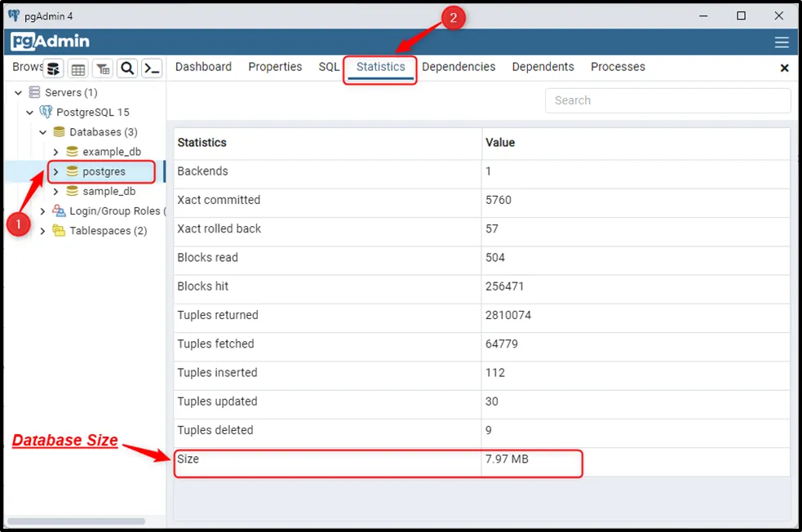
Task: Expand the Login/Group Roles node
Action: point(42,211)
